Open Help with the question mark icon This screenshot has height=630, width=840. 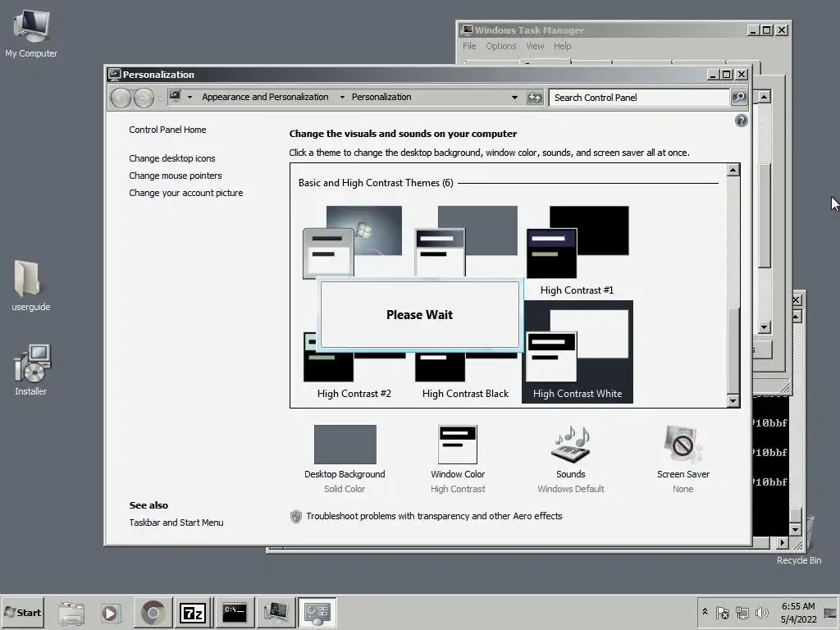click(741, 121)
